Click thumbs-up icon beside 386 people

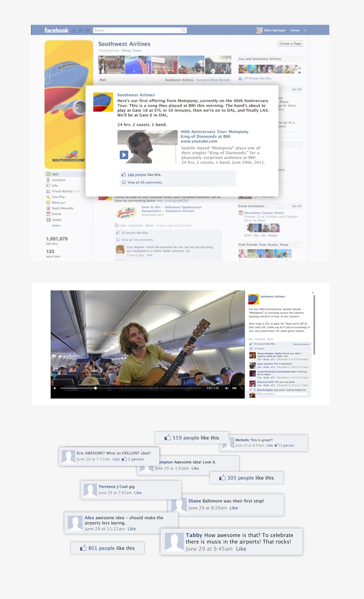(124, 175)
